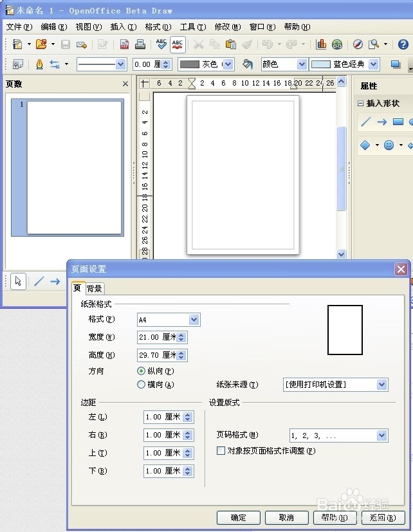This screenshot has height=532, width=413.
Task: Switch to the Background tab
Action: 95,289
